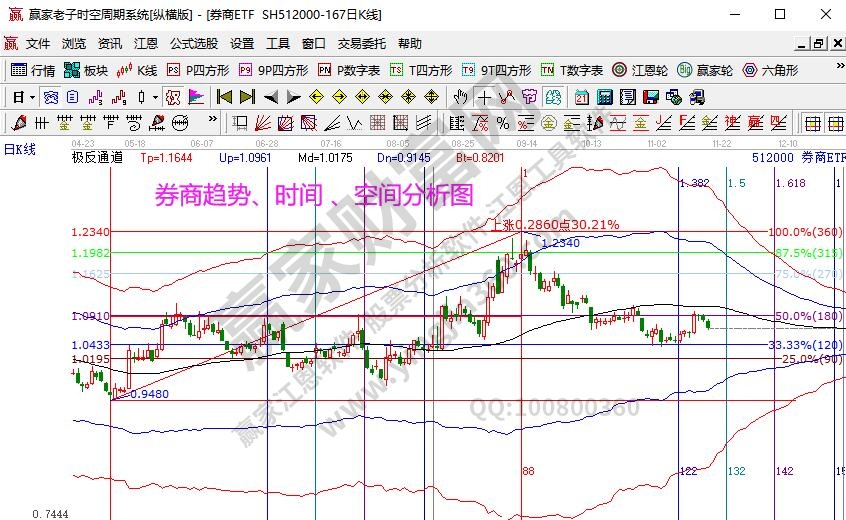Select the percent sign drawing tool
The image size is (846, 520).
[502, 123]
